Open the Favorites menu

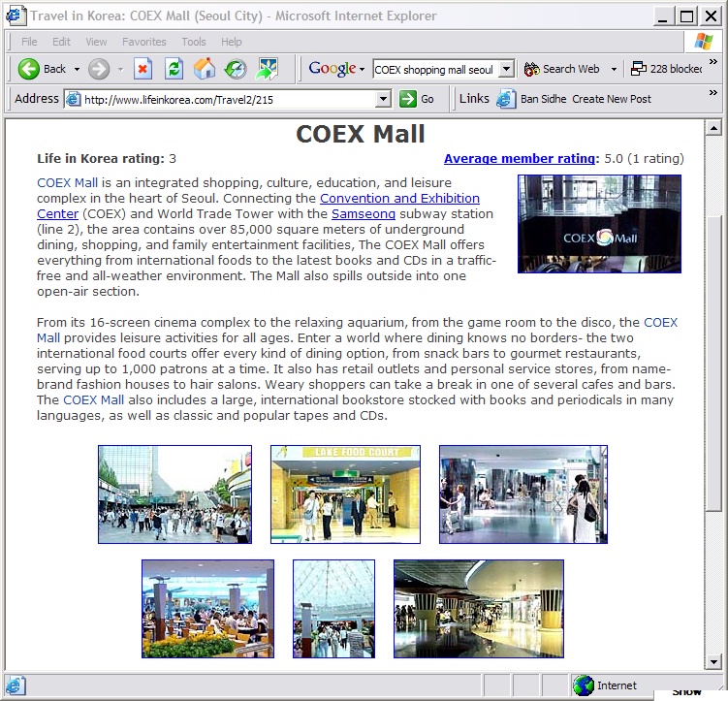point(143,42)
